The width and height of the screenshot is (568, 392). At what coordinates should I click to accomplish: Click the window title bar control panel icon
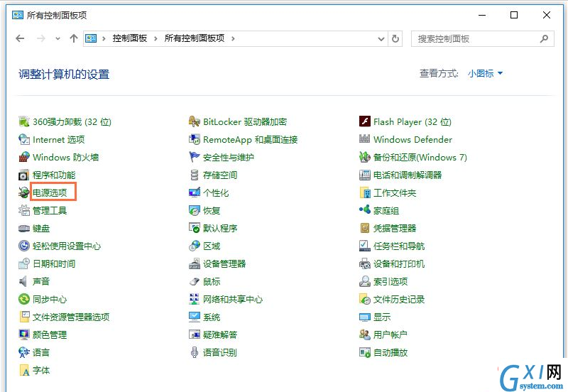point(18,15)
